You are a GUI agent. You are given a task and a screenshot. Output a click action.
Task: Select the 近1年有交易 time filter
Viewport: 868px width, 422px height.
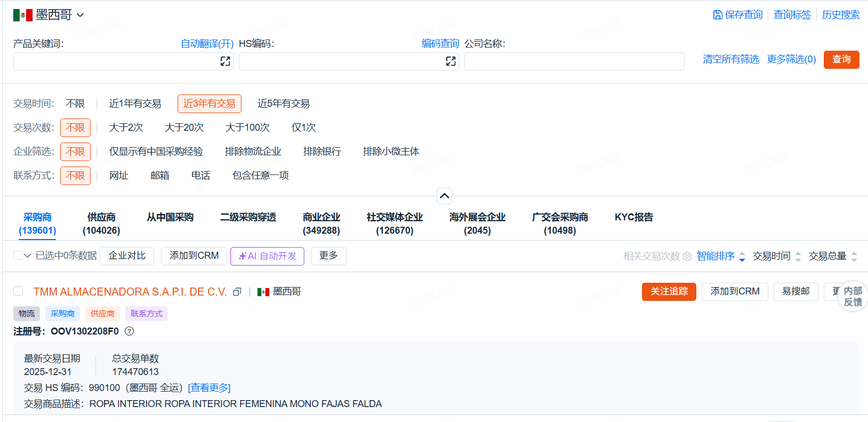coord(135,103)
